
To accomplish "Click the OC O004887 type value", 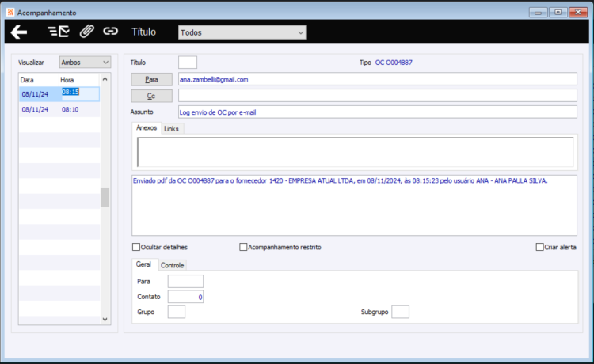I will pyautogui.click(x=394, y=63).
